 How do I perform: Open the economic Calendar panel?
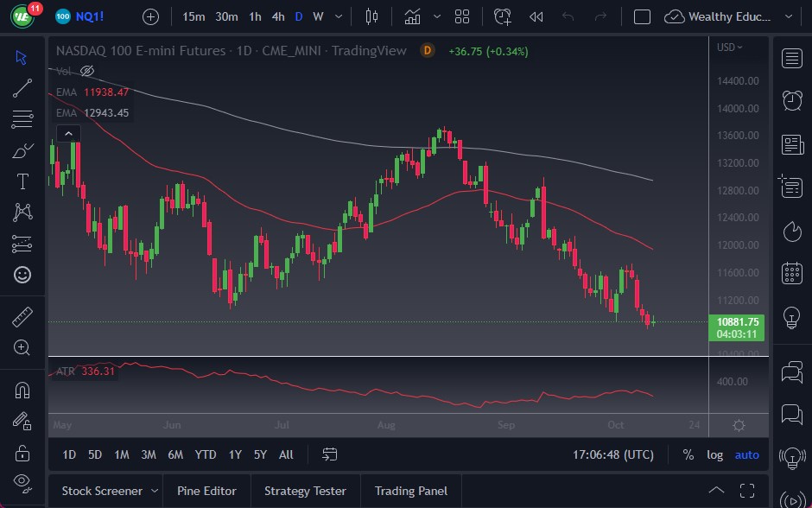point(791,275)
